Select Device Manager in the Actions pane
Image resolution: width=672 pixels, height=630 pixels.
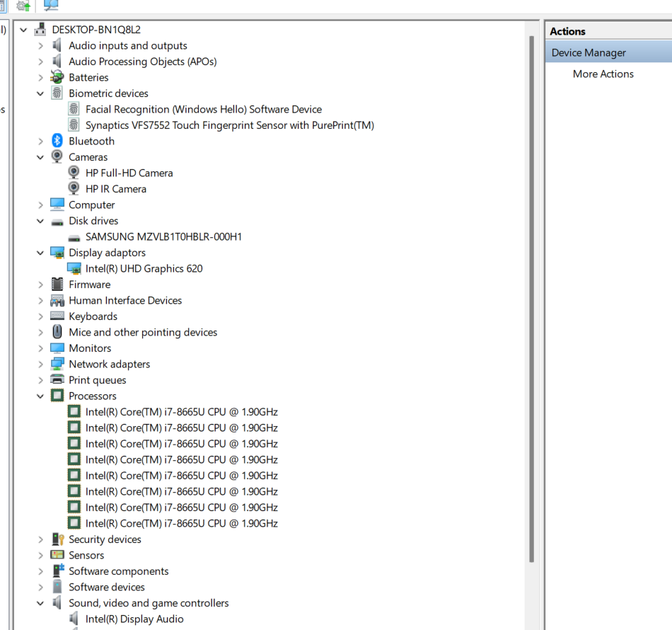[x=589, y=52]
